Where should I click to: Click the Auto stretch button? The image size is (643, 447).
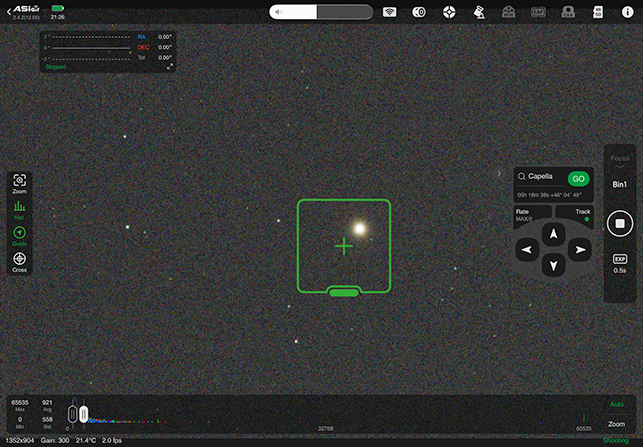click(x=616, y=404)
